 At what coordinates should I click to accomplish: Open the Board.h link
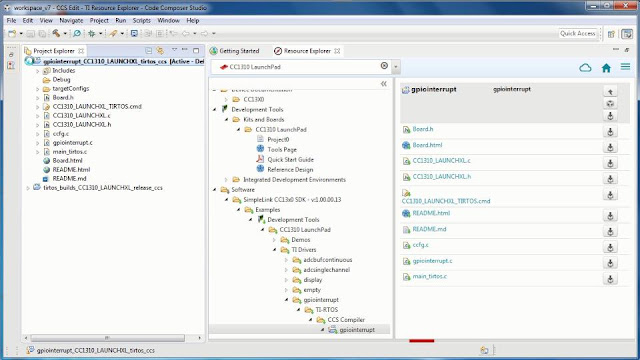(423, 129)
